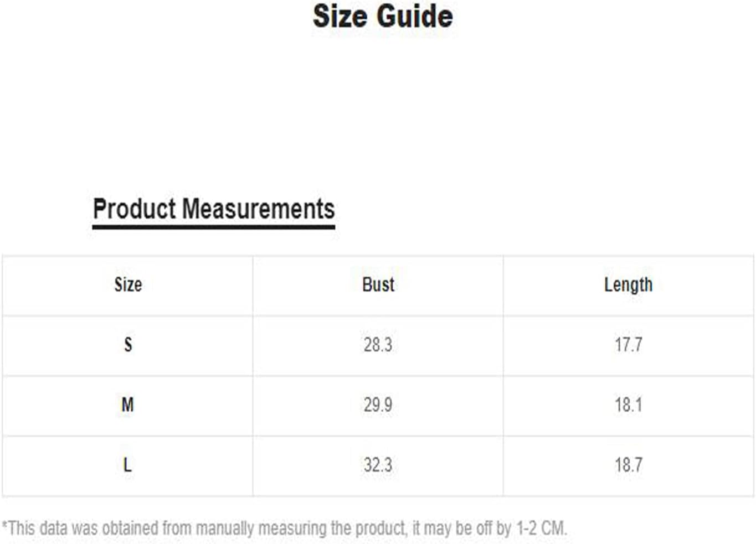This screenshot has height=544, width=756.
Task: Click the word Measurements in subheading
Action: [x=259, y=209]
